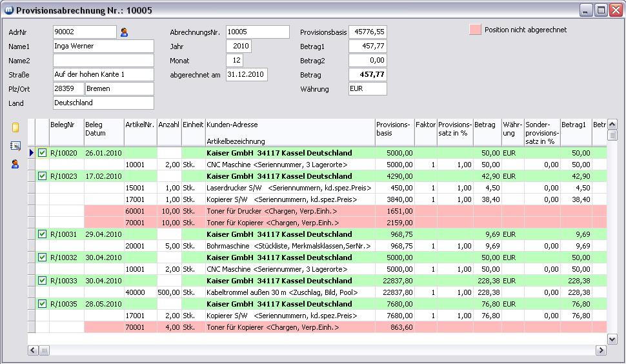This screenshot has height=364, width=626.
Task: Toggle the checkbox for receipt R/10031
Action: click(43, 234)
